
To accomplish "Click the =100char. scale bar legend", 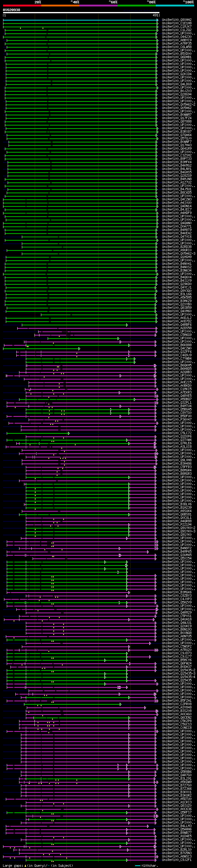I will point(146,866).
